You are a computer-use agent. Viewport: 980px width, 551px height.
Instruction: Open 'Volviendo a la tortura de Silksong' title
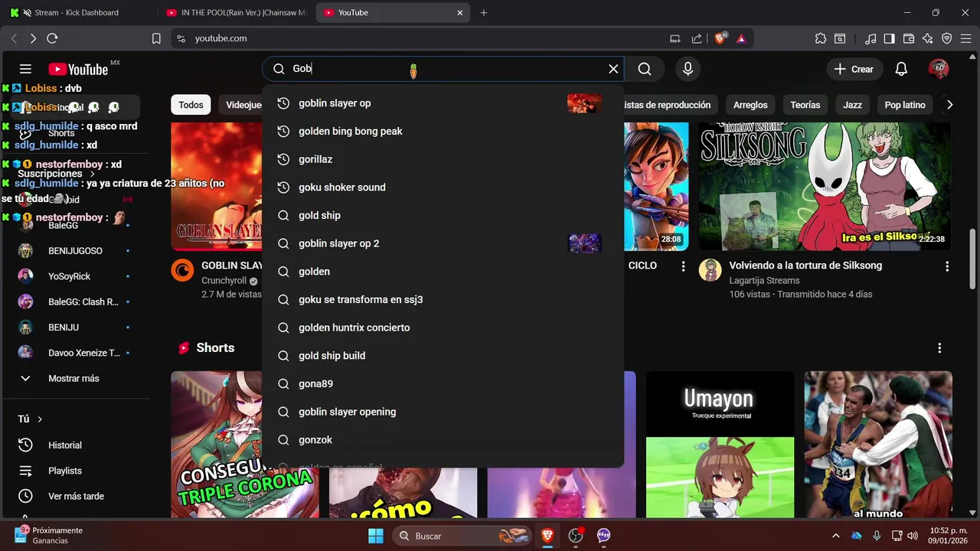[x=805, y=266]
